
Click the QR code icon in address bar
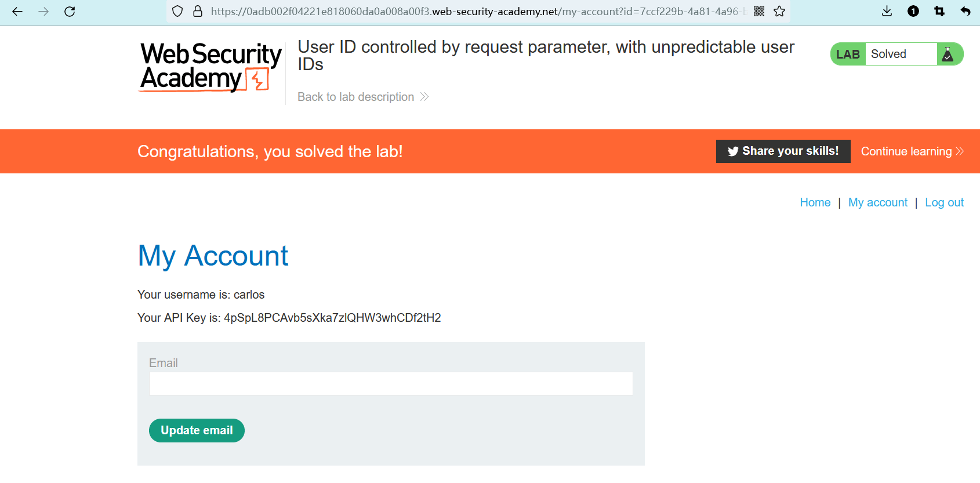pyautogui.click(x=759, y=12)
